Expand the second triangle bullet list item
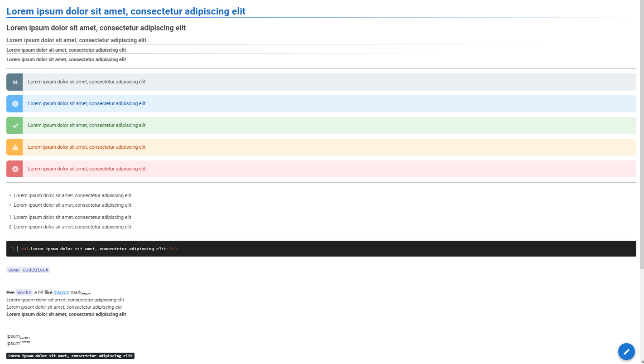Screen dimensions: 644x364 click(10, 205)
